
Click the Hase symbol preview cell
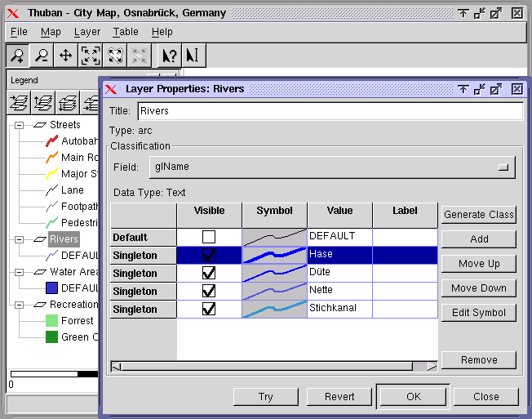coord(274,255)
